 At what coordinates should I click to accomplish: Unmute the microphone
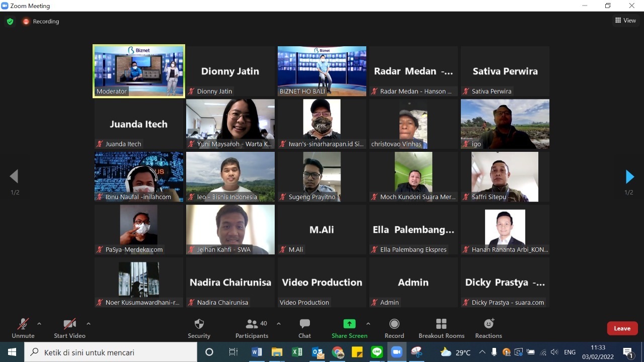[23, 328]
